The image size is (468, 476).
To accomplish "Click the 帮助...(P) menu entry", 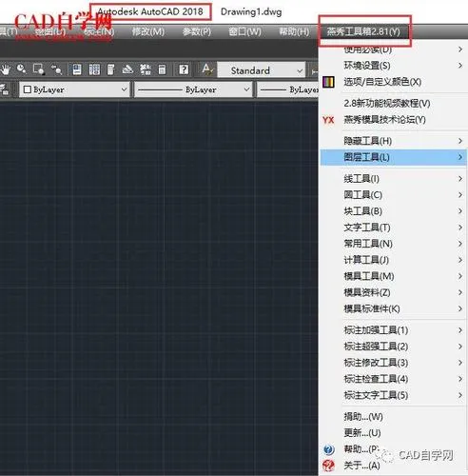I will (393, 449).
